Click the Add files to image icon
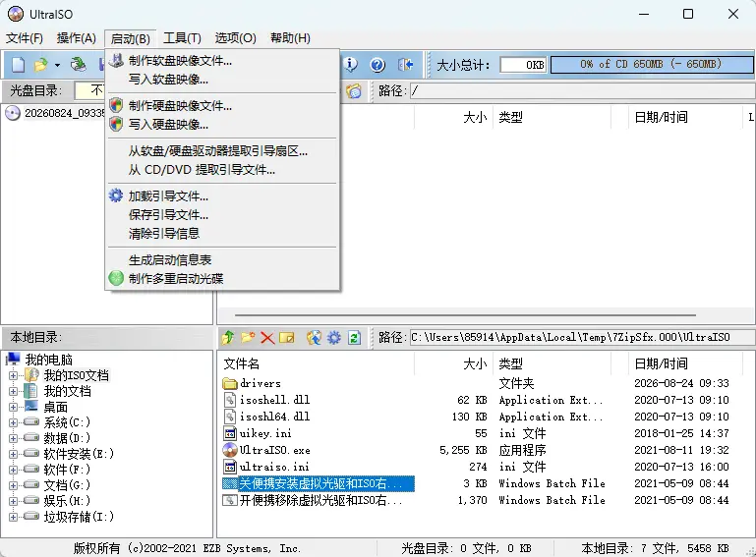756x557 pixels. (314, 337)
